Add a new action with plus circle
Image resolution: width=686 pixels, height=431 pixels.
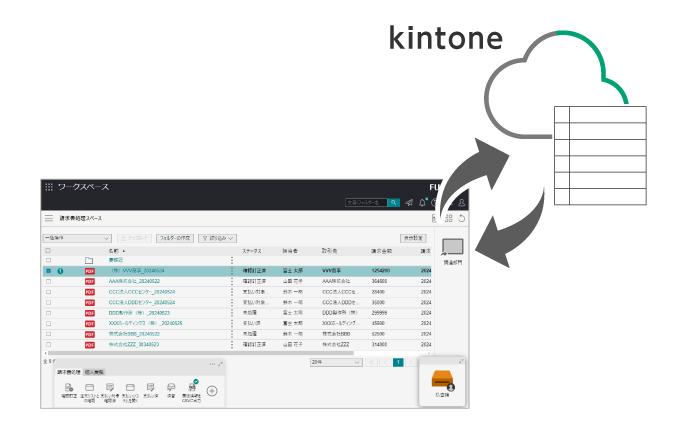point(212,391)
